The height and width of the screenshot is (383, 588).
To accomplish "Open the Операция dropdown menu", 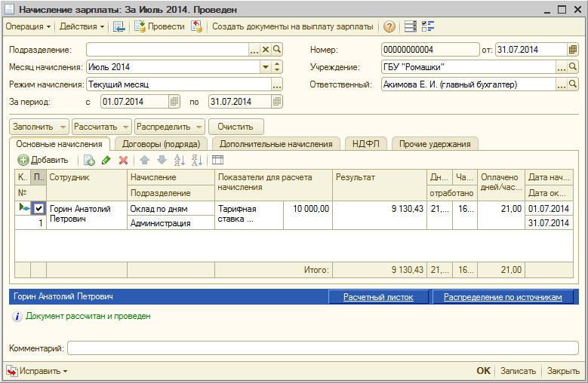I will (x=28, y=26).
